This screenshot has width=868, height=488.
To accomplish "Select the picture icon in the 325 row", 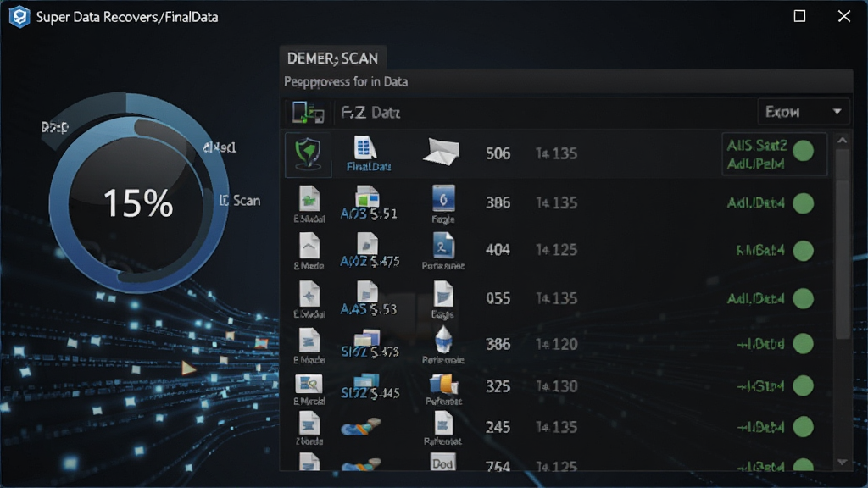I will coord(309,384).
